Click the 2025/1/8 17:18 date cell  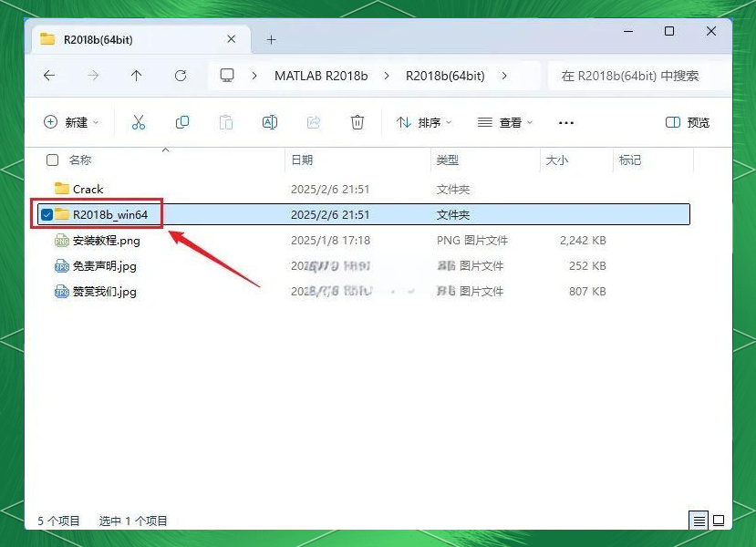click(x=330, y=240)
